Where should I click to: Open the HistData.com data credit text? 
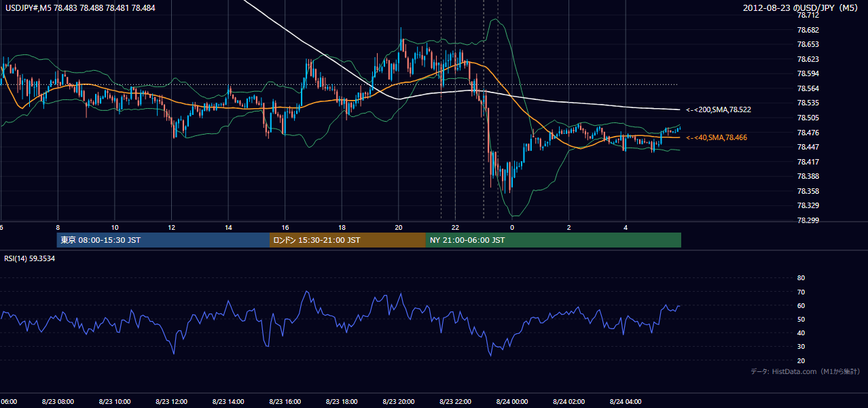806,371
